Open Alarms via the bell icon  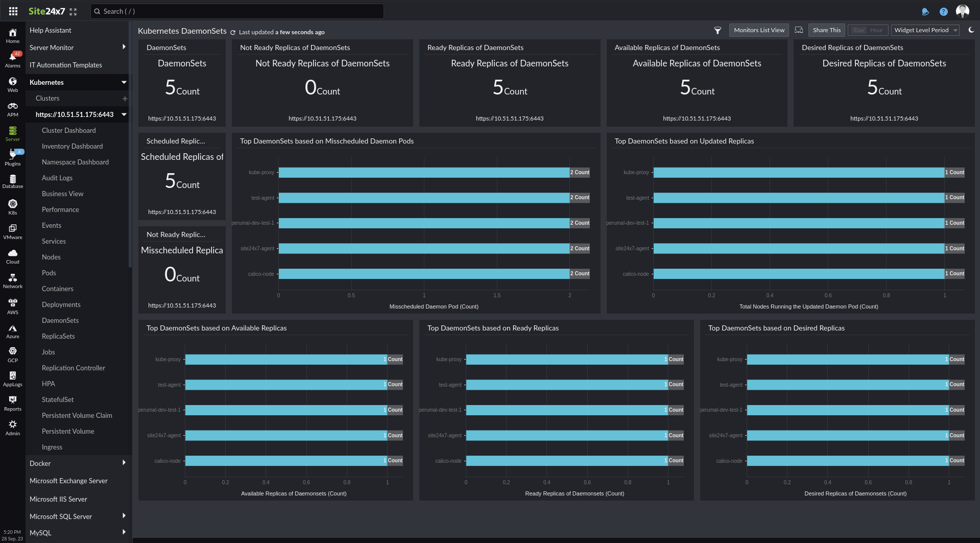pyautogui.click(x=12, y=57)
